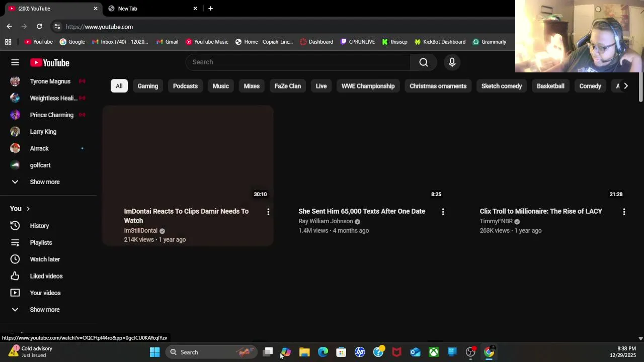Open the You section chevron
This screenshot has height=362, width=644.
[28, 209]
